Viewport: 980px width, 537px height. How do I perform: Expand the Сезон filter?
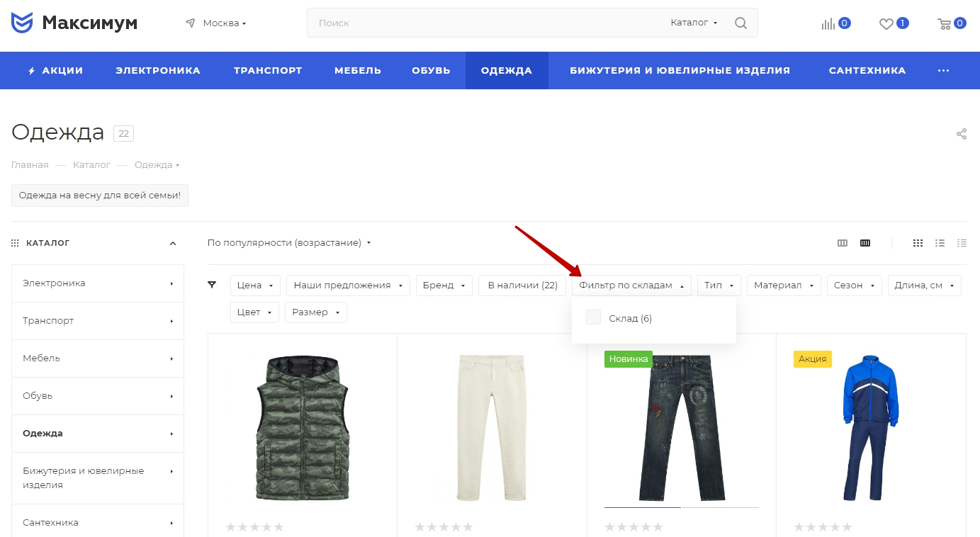coord(855,285)
